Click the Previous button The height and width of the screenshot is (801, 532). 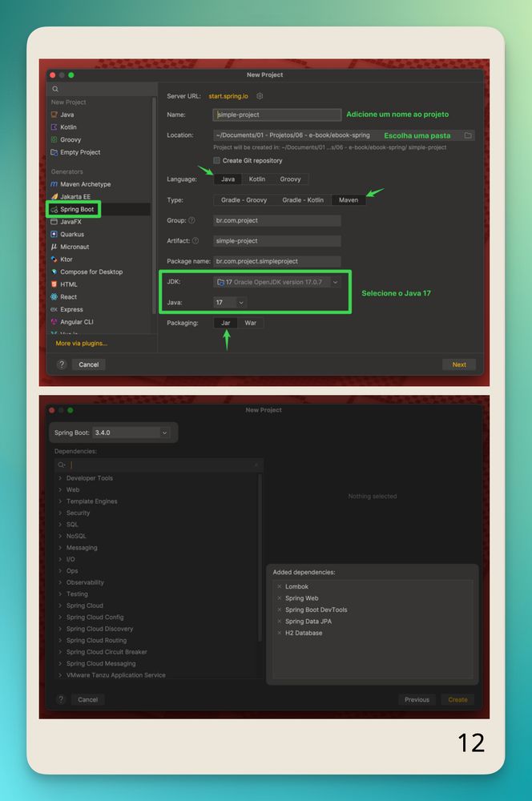[417, 700]
